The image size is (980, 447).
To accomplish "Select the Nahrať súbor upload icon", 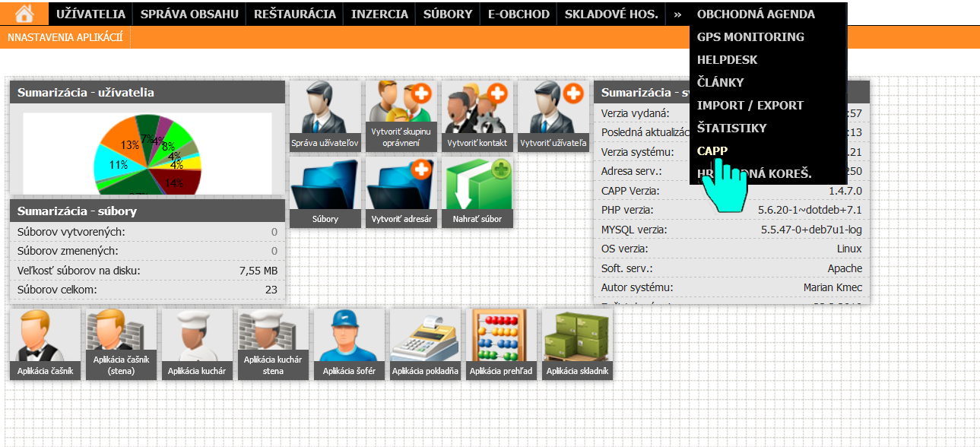I will (x=477, y=192).
